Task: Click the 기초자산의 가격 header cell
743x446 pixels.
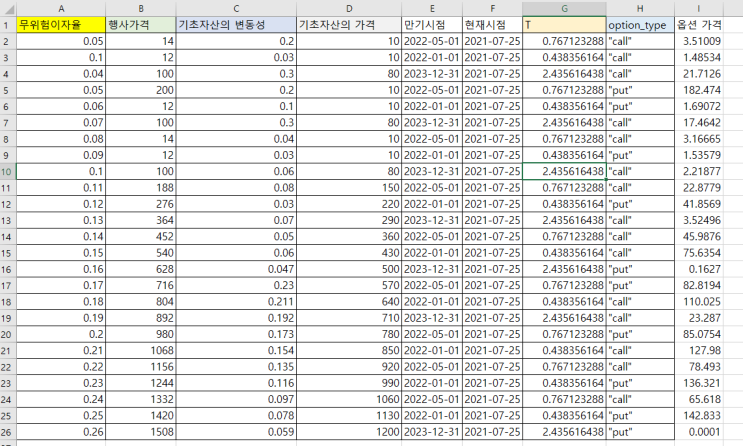Action: click(349, 25)
